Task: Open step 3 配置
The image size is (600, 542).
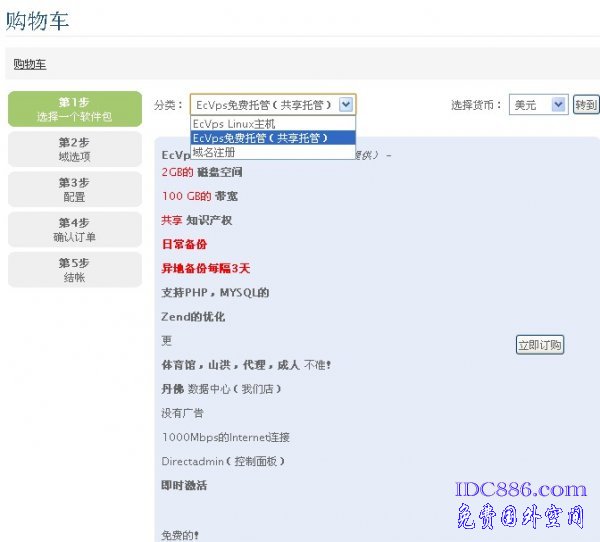Action: [x=74, y=189]
